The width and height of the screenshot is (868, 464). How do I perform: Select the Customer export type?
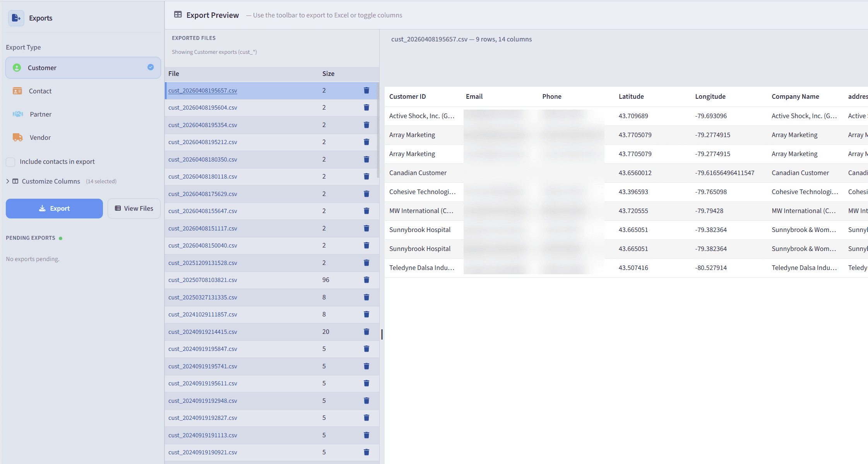[83, 68]
